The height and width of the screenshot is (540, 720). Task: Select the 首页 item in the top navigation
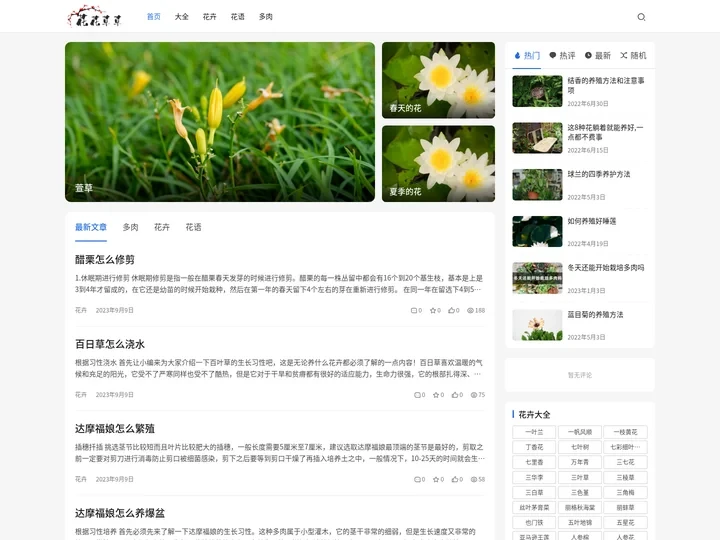pos(154,17)
